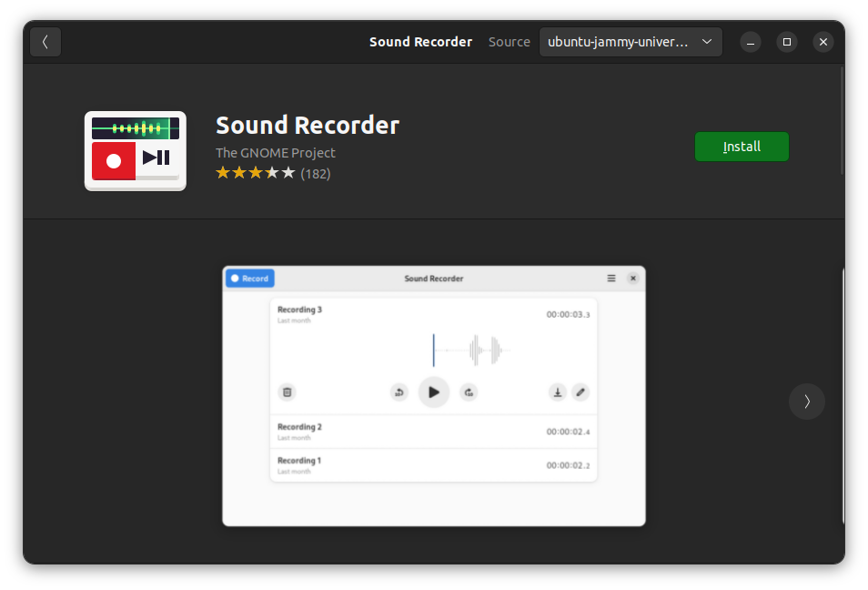Toggle the blue Record button in the preview
Screen dimensions: 868x590
(249, 279)
